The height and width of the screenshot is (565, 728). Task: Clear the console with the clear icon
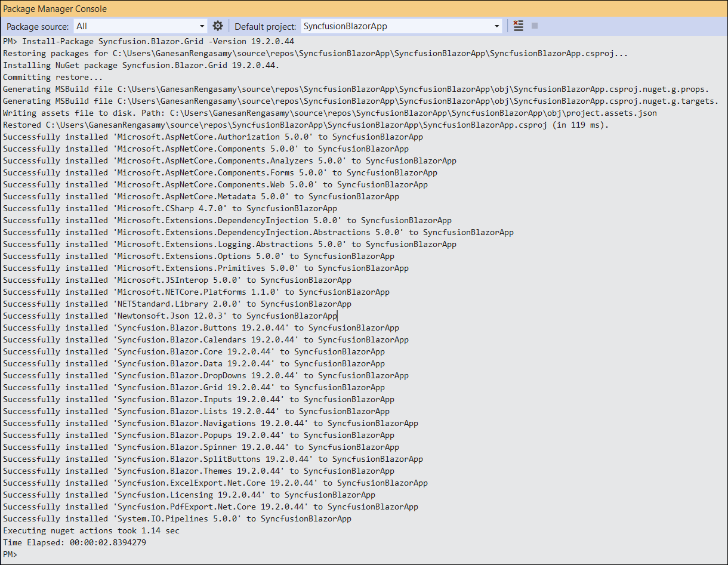(x=518, y=26)
